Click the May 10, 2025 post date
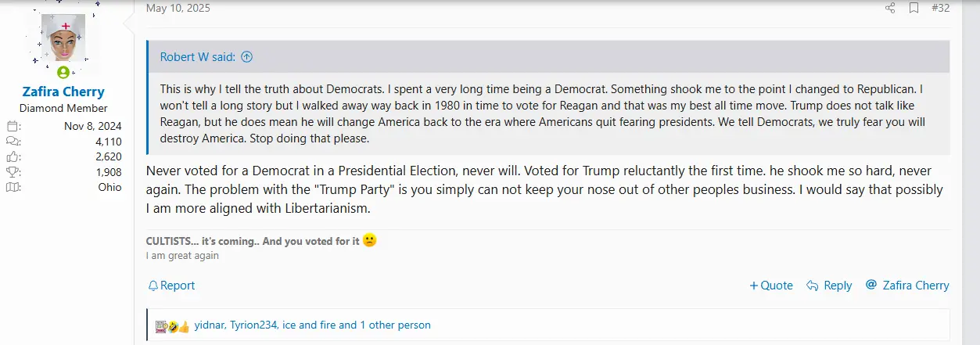Image resolution: width=980 pixels, height=345 pixels. pos(178,9)
